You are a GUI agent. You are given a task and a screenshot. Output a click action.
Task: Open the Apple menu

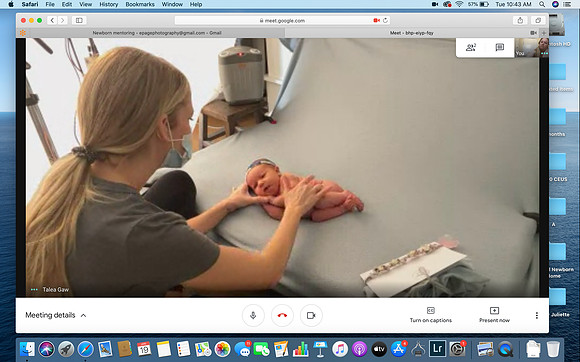[10, 4]
